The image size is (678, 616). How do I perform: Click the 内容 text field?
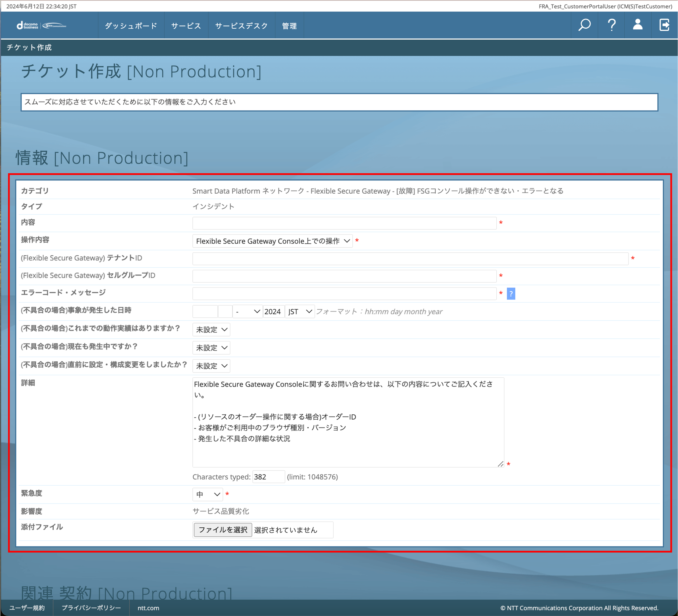coord(344,223)
